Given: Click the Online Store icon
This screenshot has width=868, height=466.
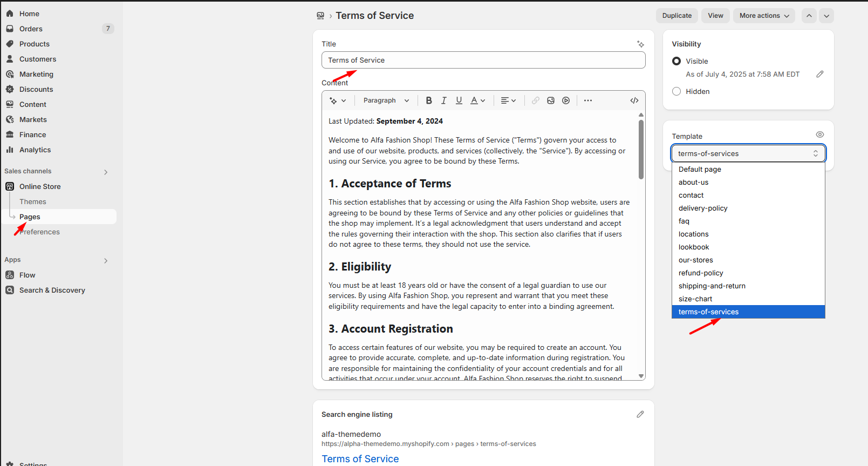Looking at the screenshot, I should 10,186.
